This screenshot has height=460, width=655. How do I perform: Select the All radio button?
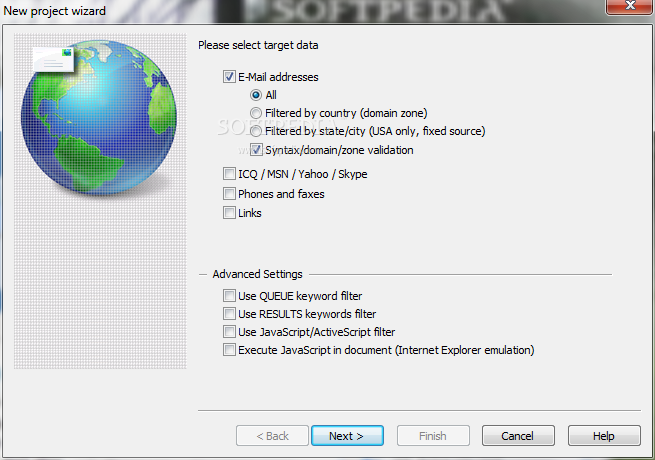pos(256,95)
